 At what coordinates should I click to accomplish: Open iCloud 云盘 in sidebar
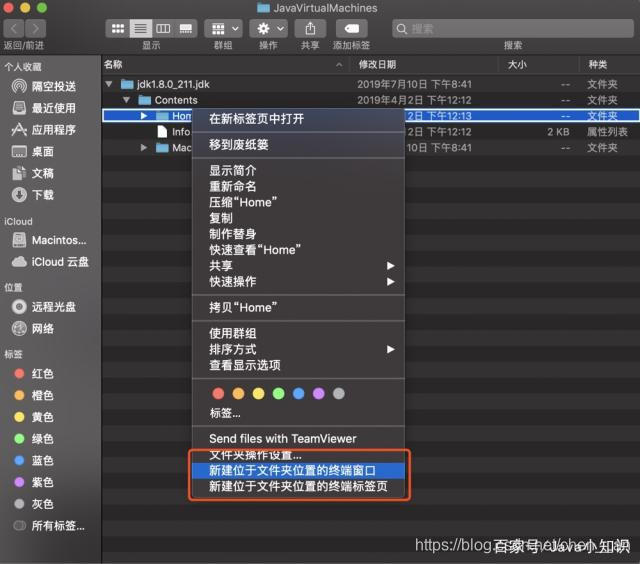click(50, 262)
